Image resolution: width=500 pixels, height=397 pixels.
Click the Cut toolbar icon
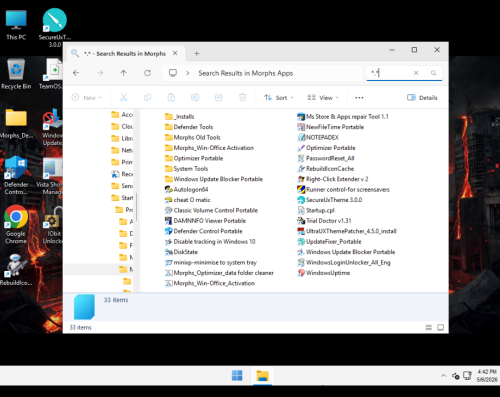[124, 97]
